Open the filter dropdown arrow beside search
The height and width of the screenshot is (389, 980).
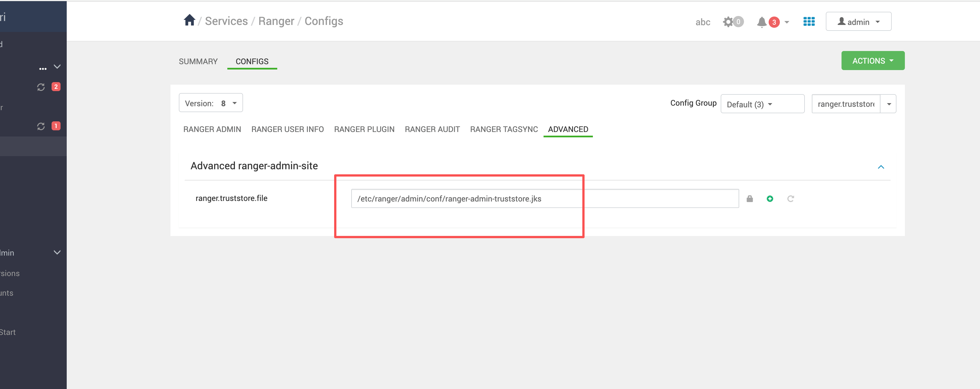tap(889, 104)
